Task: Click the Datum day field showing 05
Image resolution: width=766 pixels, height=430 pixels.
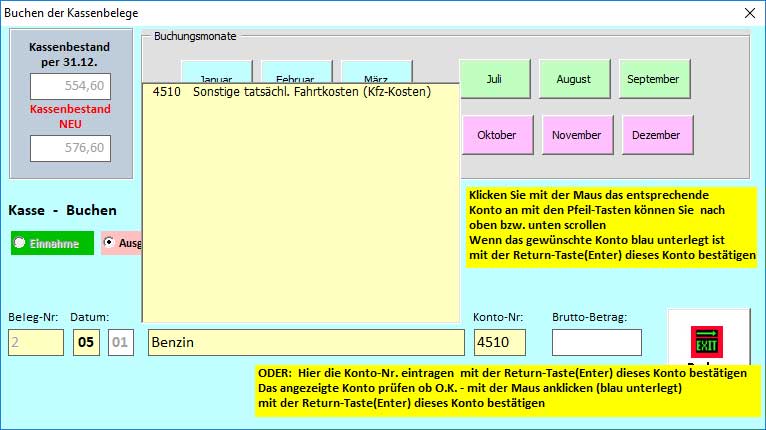Action: pos(86,342)
